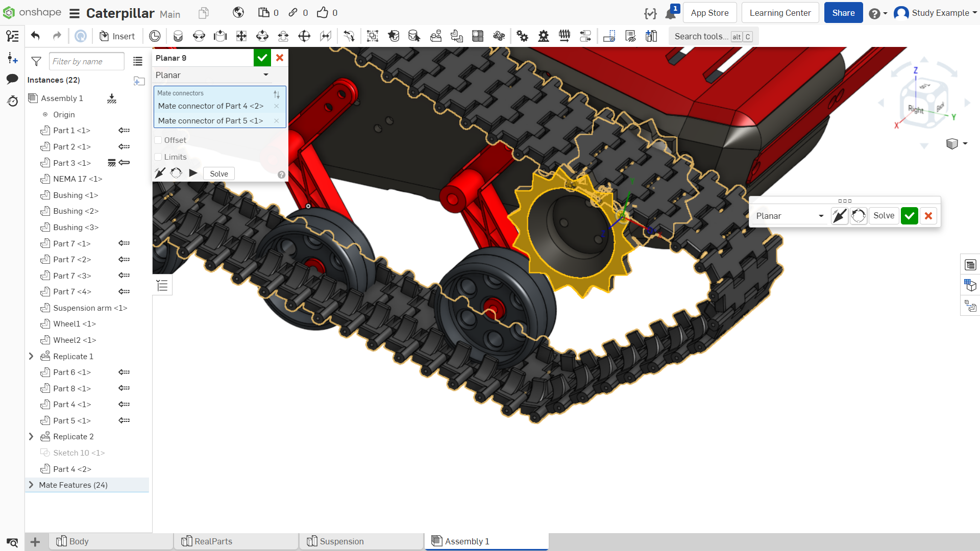The height and width of the screenshot is (551, 980).
Task: Accept the Planar 9 mate with green checkmark
Action: tap(262, 58)
